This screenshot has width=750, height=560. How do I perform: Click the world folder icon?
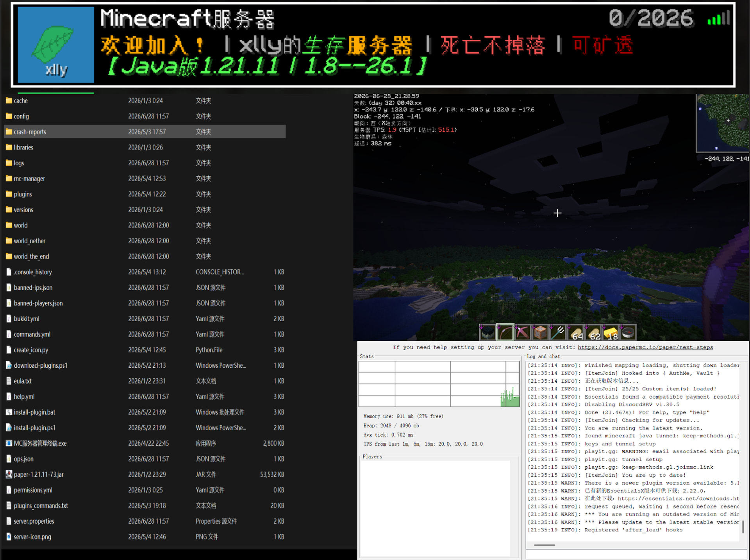point(9,225)
